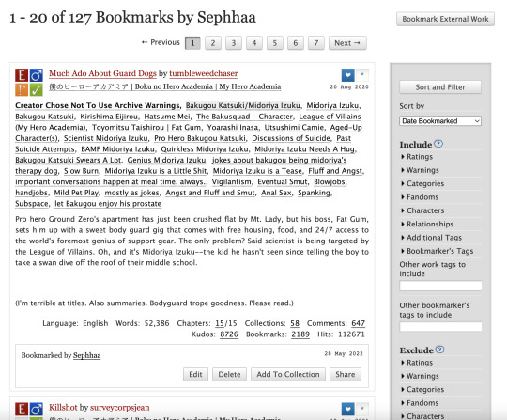Open the Bookmarks 2189 link
The image size is (507, 420).
point(300,334)
